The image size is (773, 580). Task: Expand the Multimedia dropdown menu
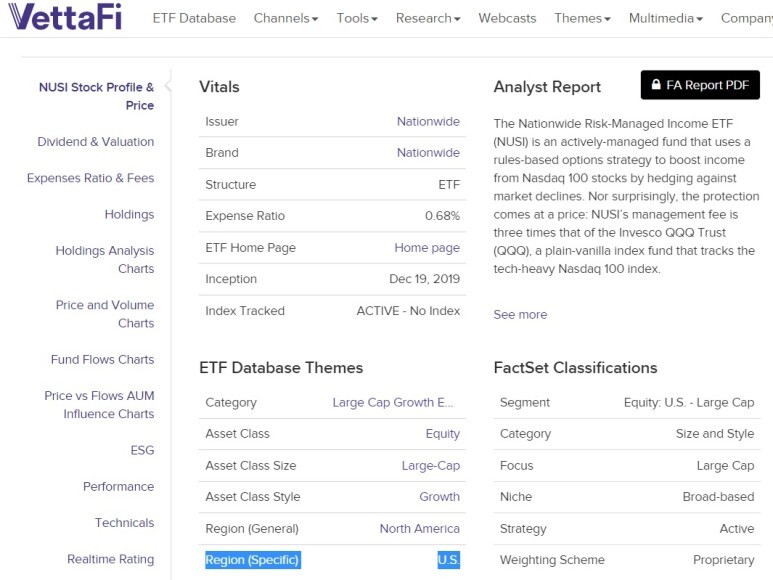click(x=666, y=18)
